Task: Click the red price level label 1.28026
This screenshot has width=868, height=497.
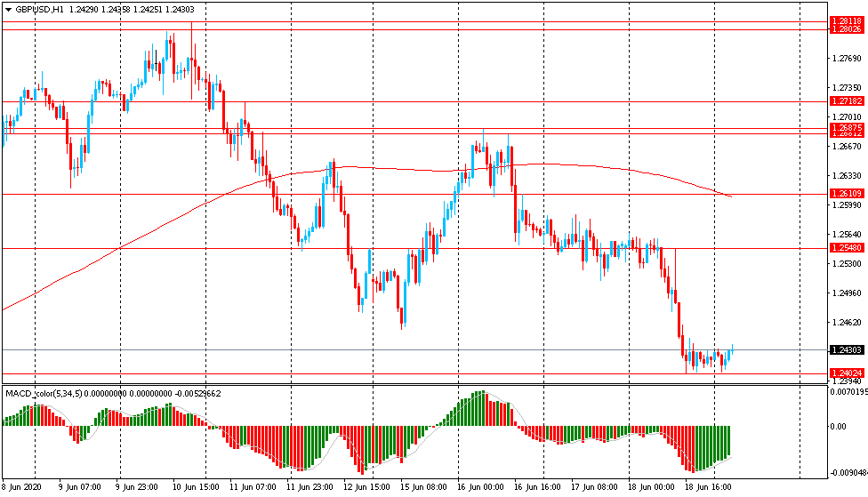Action: [x=847, y=29]
